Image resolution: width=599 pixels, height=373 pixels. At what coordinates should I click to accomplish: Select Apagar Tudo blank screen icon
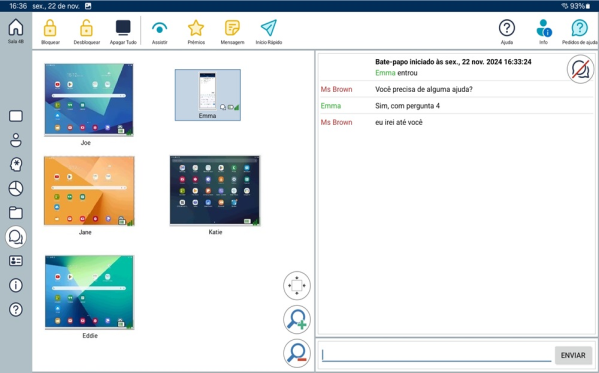[x=123, y=28]
